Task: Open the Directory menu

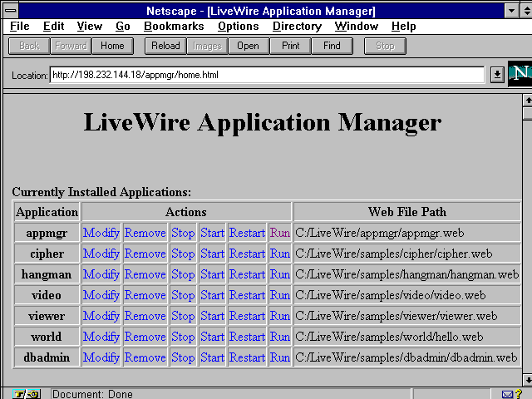Action: [x=297, y=27]
